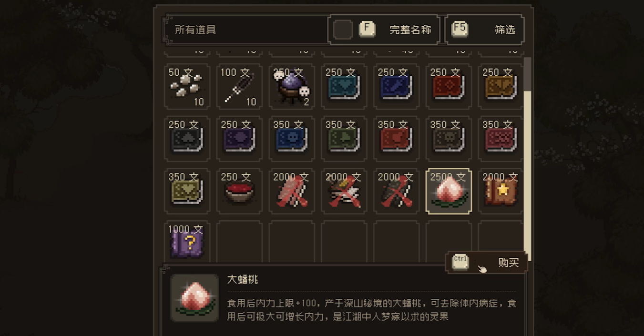The image size is (644, 336).
Task: Click the 大蟠桃 preview thumbnail in description
Action: point(194,298)
